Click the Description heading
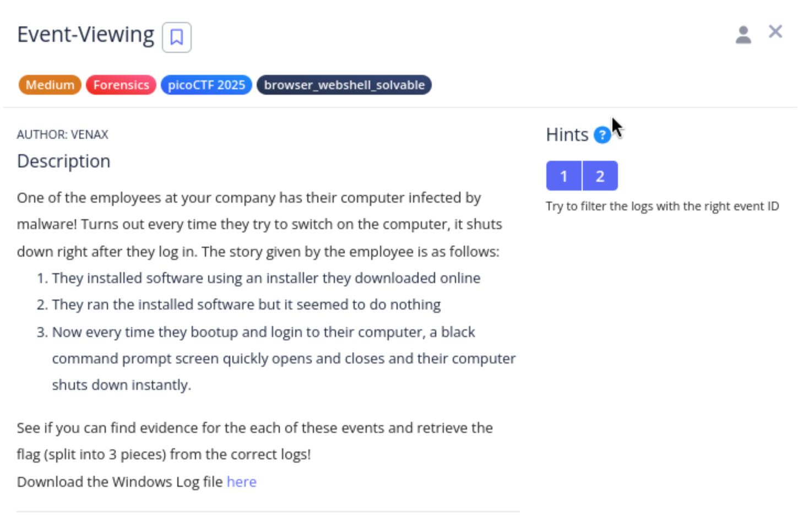This screenshot has height=532, width=803. (x=64, y=161)
